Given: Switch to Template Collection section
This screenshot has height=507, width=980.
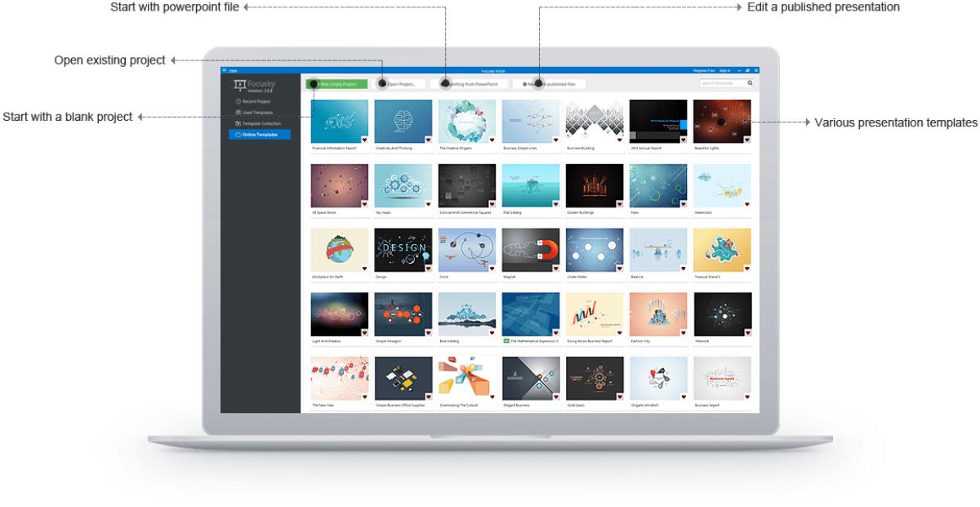Looking at the screenshot, I should pyautogui.click(x=260, y=123).
